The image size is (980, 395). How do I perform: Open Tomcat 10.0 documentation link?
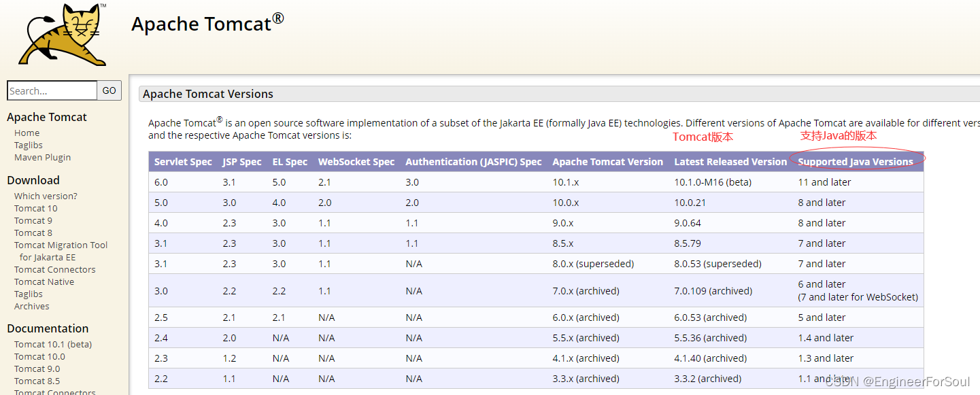click(39, 356)
